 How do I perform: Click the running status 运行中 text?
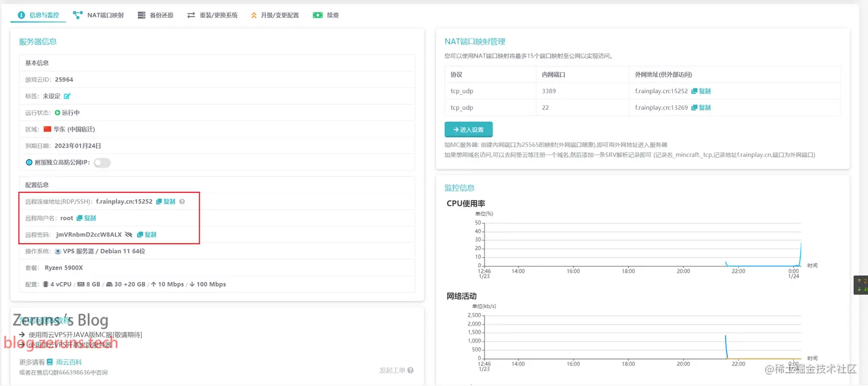[71, 113]
